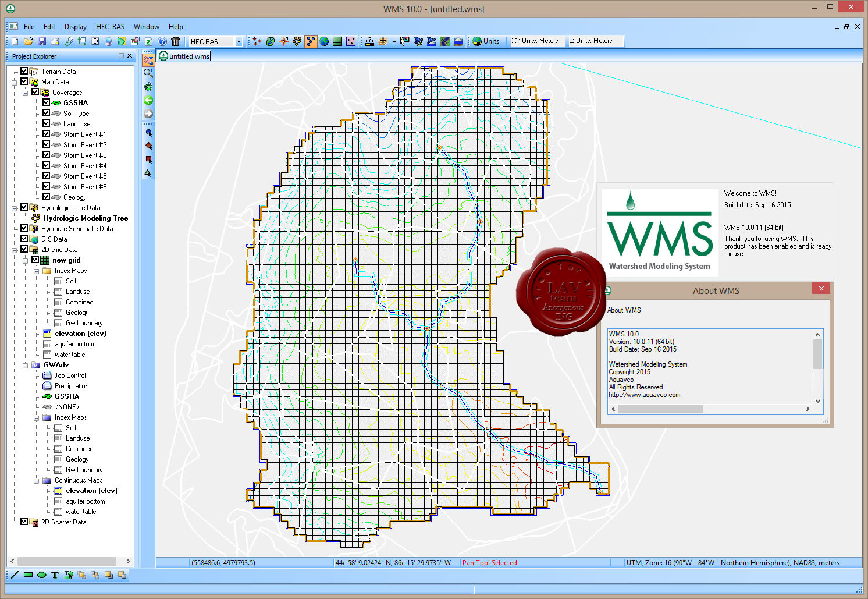Collapse the 2D Grid Data node
This screenshot has height=599, width=868.
tap(15, 250)
